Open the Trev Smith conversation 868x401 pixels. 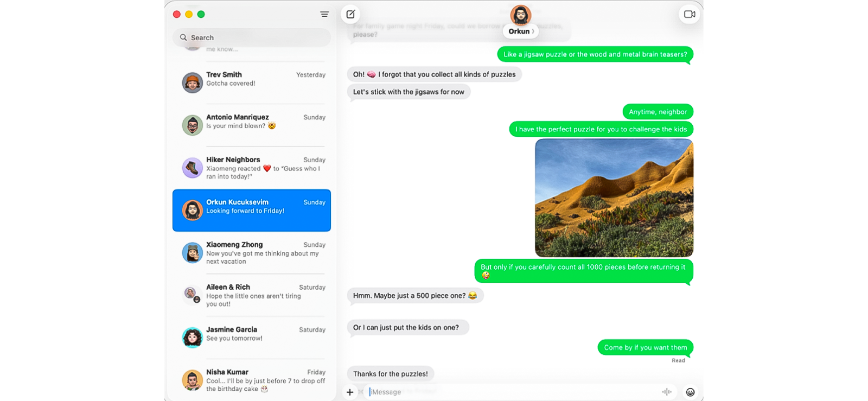tap(252, 82)
